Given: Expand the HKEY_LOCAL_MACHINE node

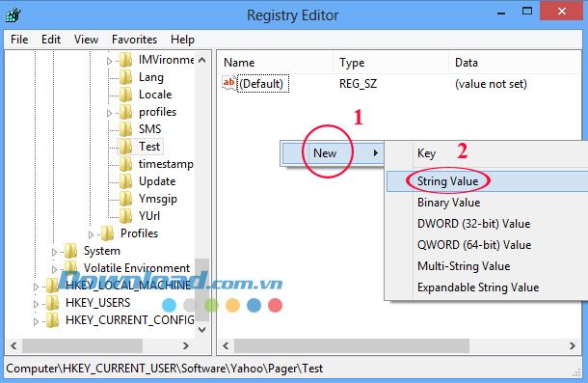Looking at the screenshot, I should click(x=36, y=287).
